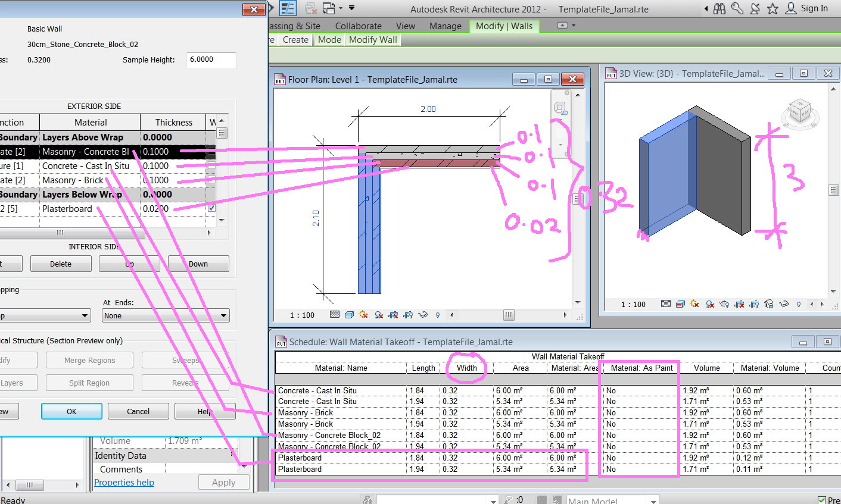
Task: Open the Manage ribbon tab
Action: click(446, 26)
